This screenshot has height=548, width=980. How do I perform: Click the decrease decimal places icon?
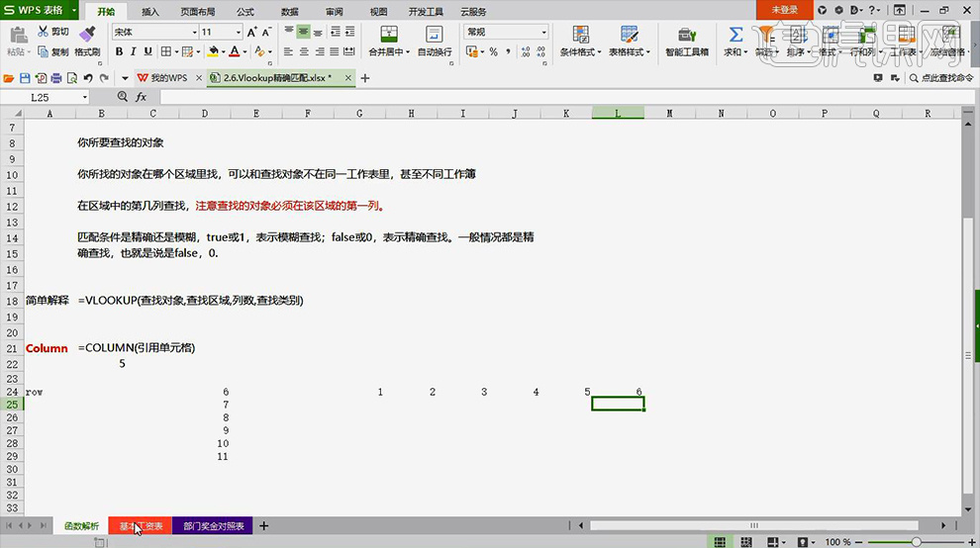540,51
